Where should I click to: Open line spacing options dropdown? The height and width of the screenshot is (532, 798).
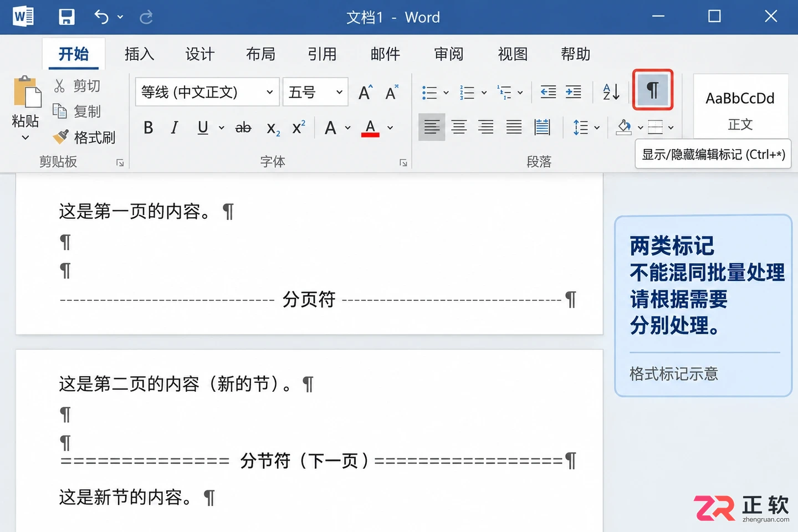pyautogui.click(x=597, y=128)
